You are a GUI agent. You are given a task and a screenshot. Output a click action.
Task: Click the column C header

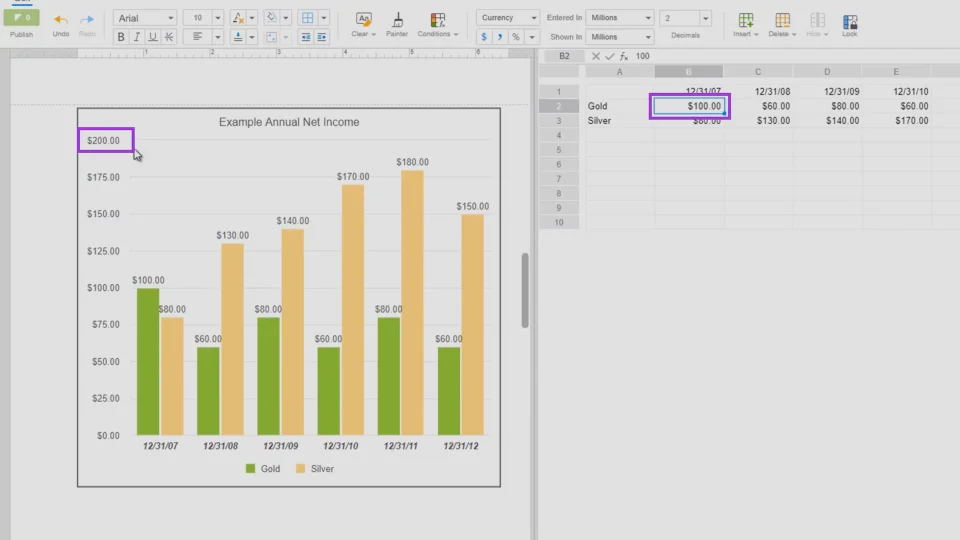(758, 71)
